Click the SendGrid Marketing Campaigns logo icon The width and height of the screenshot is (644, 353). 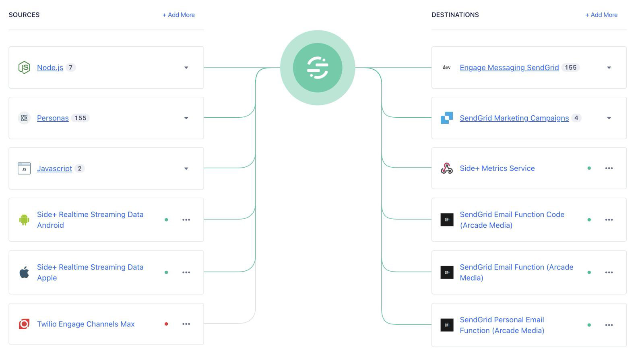447,118
